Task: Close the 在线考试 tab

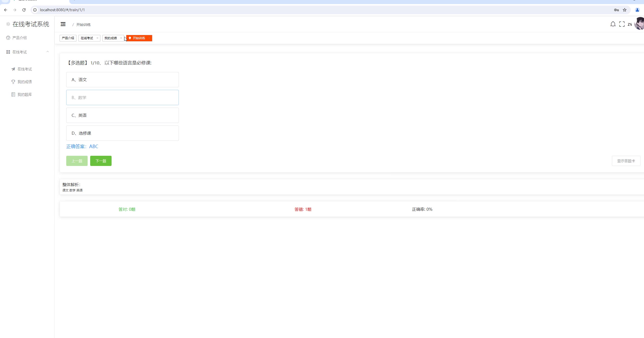Action: 97,38
